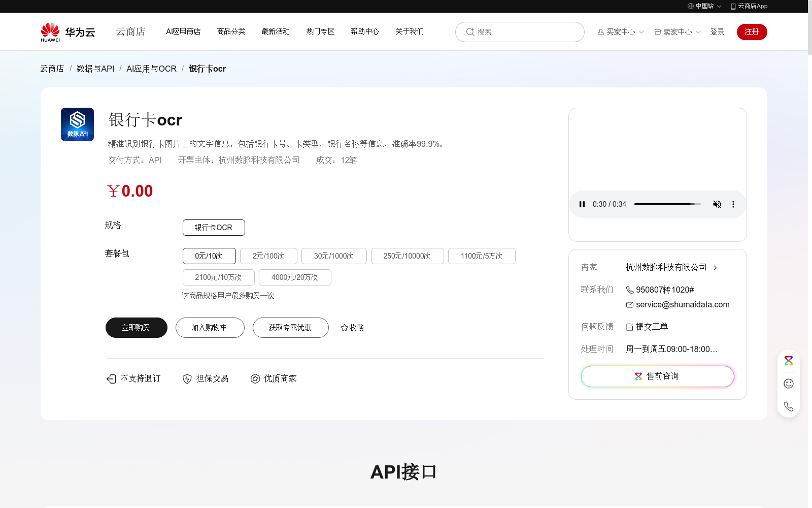Click the 优质商家 badge icon
Image resolution: width=812 pixels, height=508 pixels.
(255, 379)
